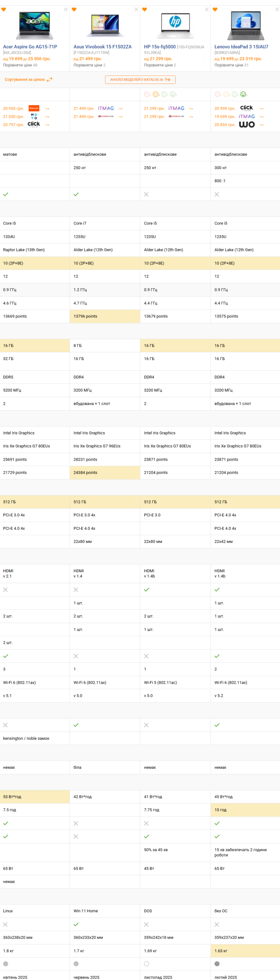Follow arrow next to 19 699 грн offer
This screenshot has height=980, width=280.
261,117
